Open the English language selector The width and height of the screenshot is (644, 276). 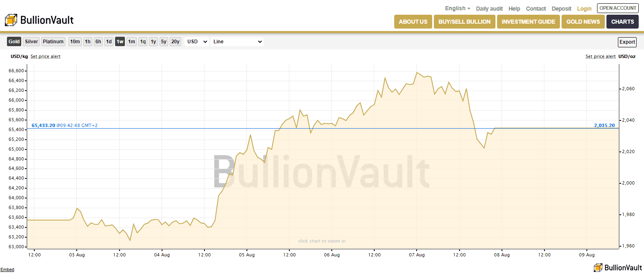pos(457,9)
